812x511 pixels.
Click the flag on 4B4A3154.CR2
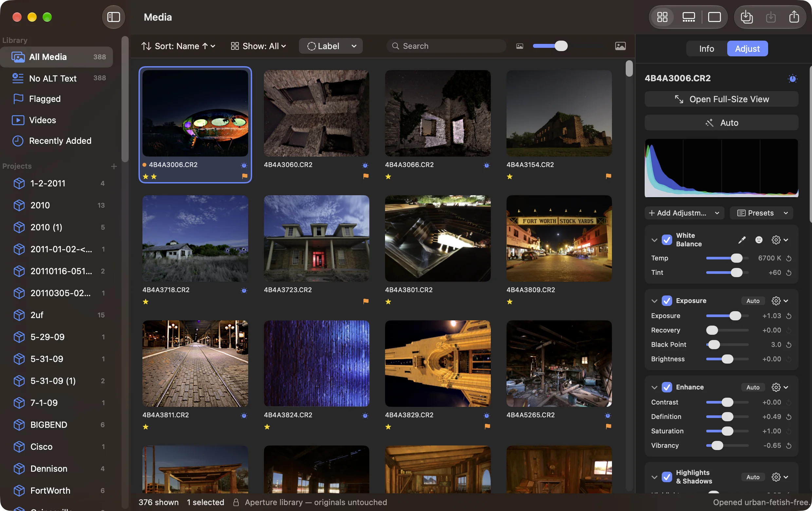pyautogui.click(x=608, y=176)
